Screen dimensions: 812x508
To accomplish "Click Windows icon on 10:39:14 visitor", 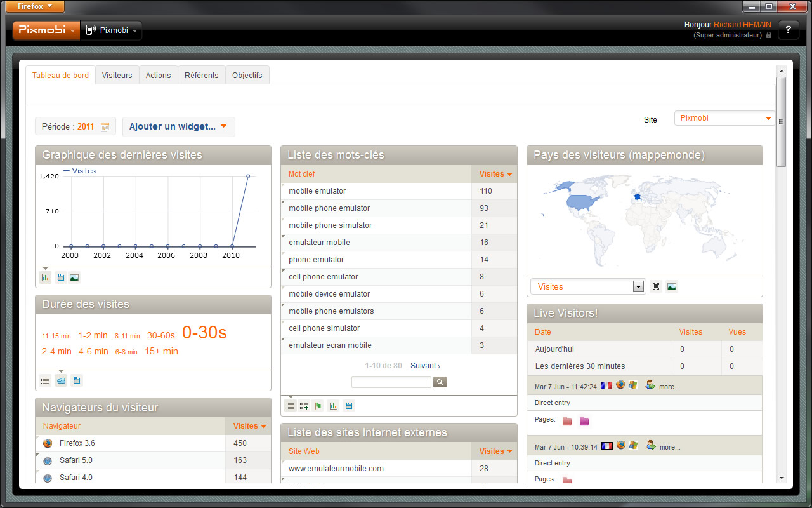I will tap(633, 445).
